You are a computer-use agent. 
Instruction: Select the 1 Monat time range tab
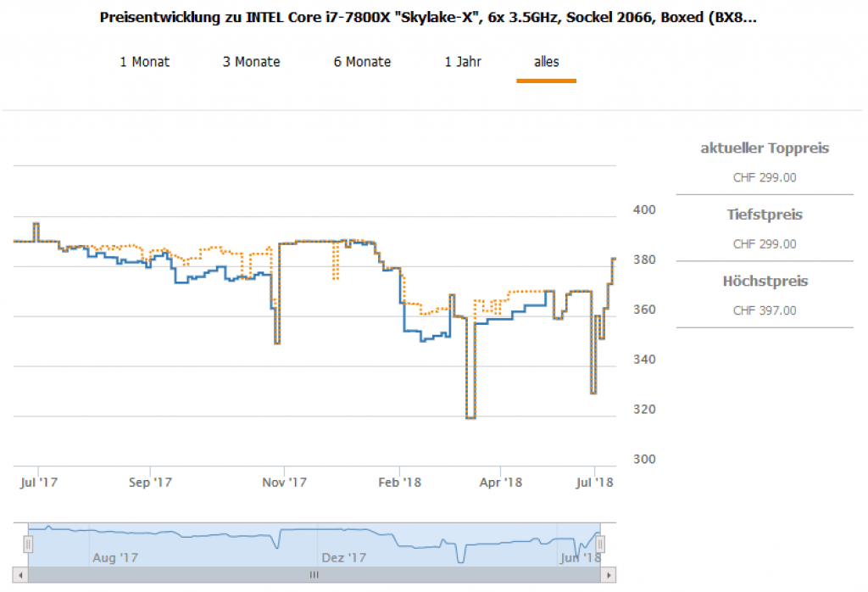(144, 61)
